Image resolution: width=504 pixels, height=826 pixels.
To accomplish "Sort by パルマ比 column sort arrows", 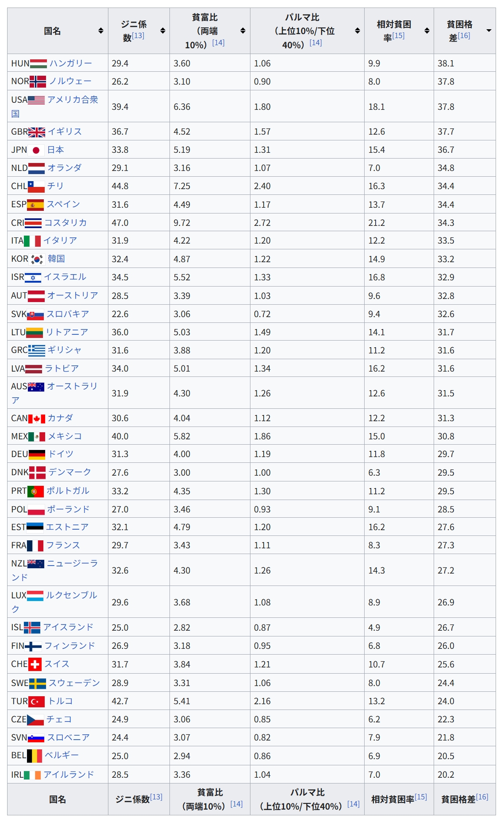I will (x=358, y=31).
